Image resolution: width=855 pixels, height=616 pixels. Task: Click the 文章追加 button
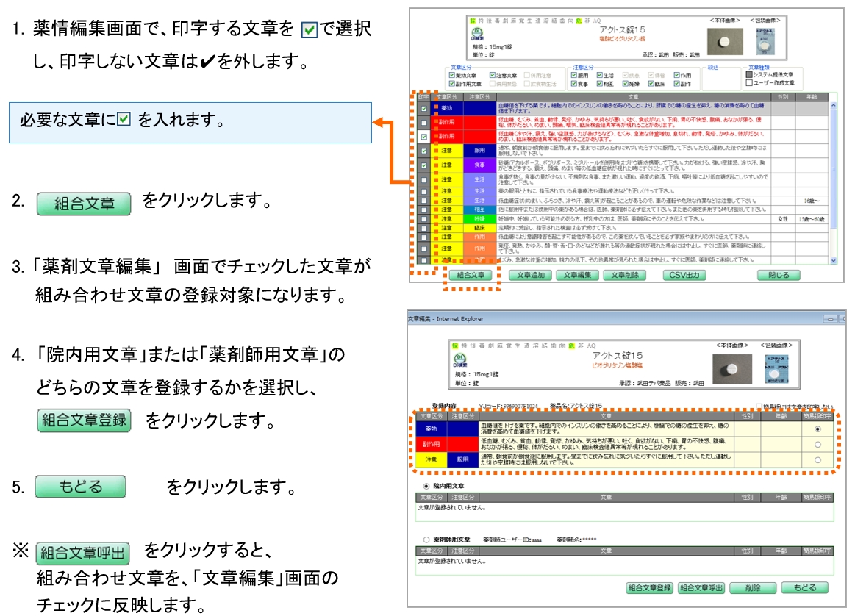point(530,276)
